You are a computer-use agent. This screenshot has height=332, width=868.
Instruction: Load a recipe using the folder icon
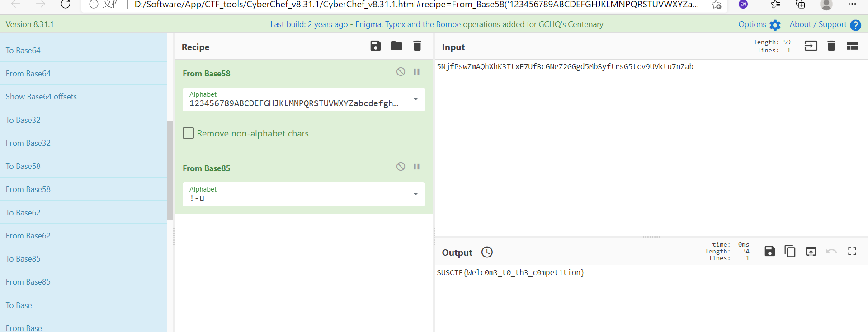(x=396, y=46)
